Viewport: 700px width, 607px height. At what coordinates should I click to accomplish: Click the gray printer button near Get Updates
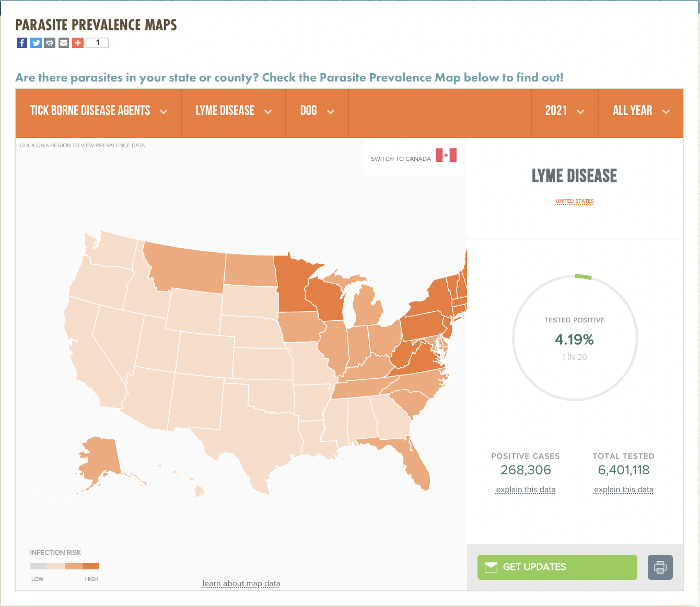coord(660,567)
